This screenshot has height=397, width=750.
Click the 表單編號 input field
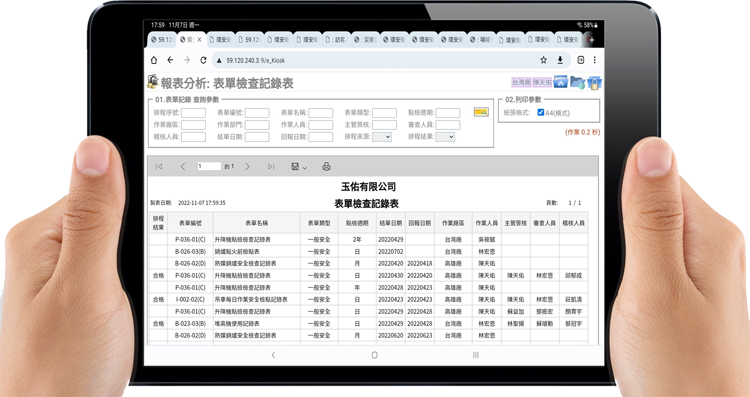point(257,113)
